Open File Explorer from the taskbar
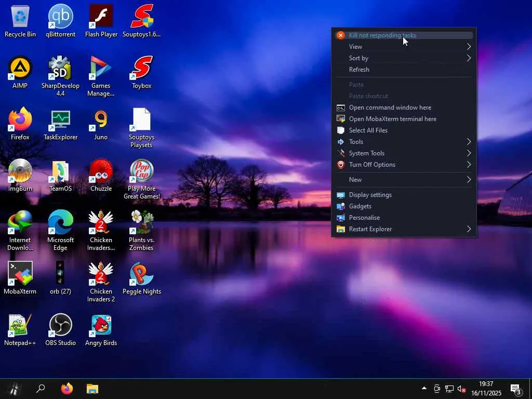 tap(92, 389)
